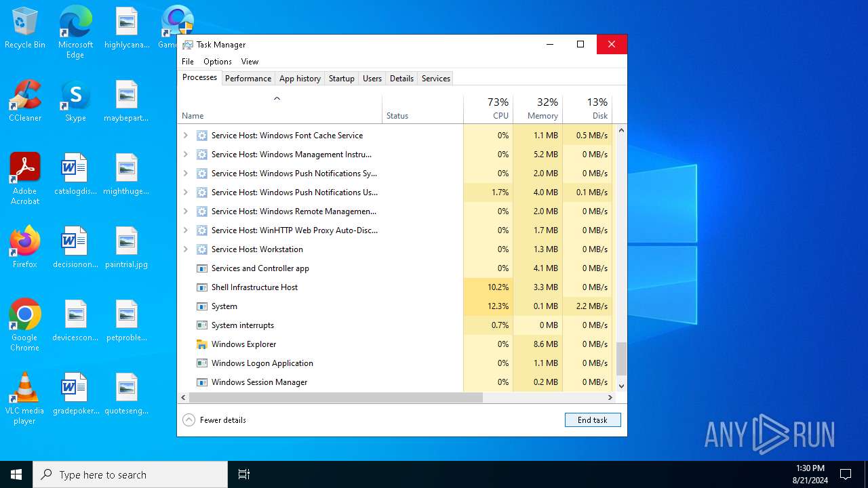Sort by the CPU column header
This screenshot has width=868, height=488.
point(488,108)
